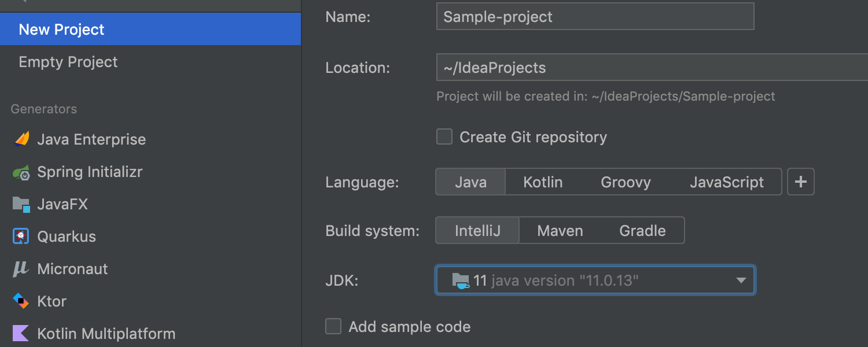Enable the Create Git repository checkbox
This screenshot has height=347, width=868.
tap(444, 137)
